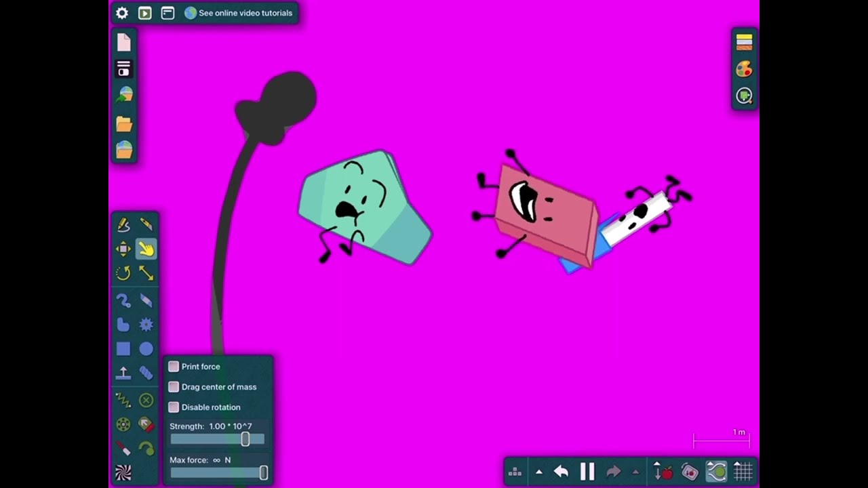Enable the Print force checkbox
Viewport: 868px width, 488px height.
pyautogui.click(x=174, y=367)
